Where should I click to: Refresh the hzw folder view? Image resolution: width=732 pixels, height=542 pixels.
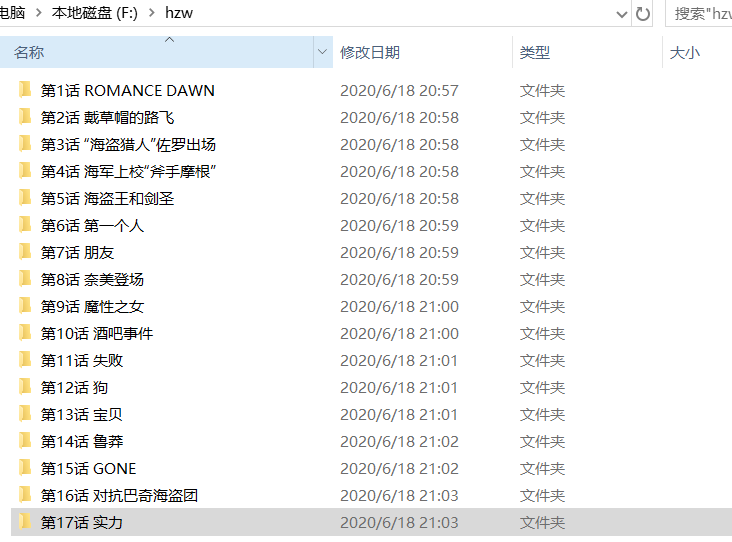pos(642,14)
